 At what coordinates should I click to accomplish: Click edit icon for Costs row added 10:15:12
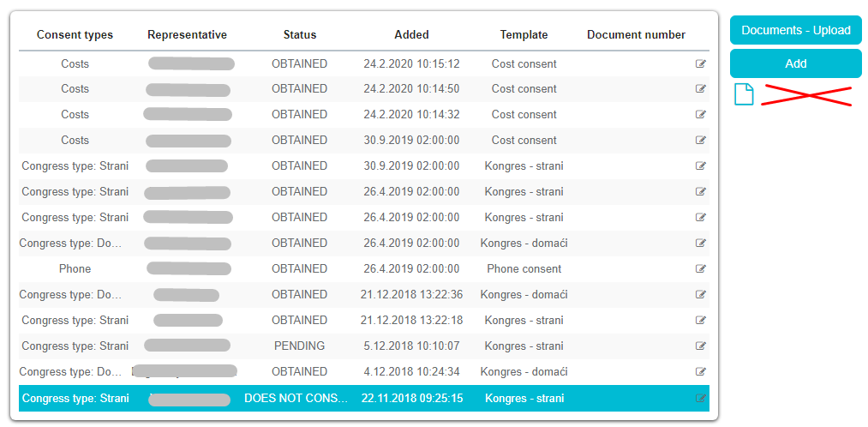click(701, 63)
